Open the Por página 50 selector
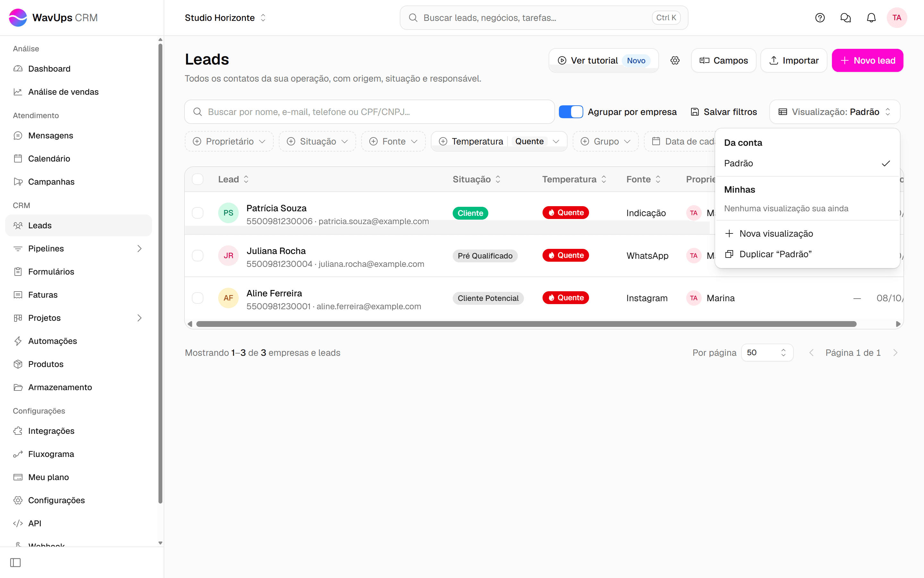Image resolution: width=924 pixels, height=578 pixels. tap(767, 353)
